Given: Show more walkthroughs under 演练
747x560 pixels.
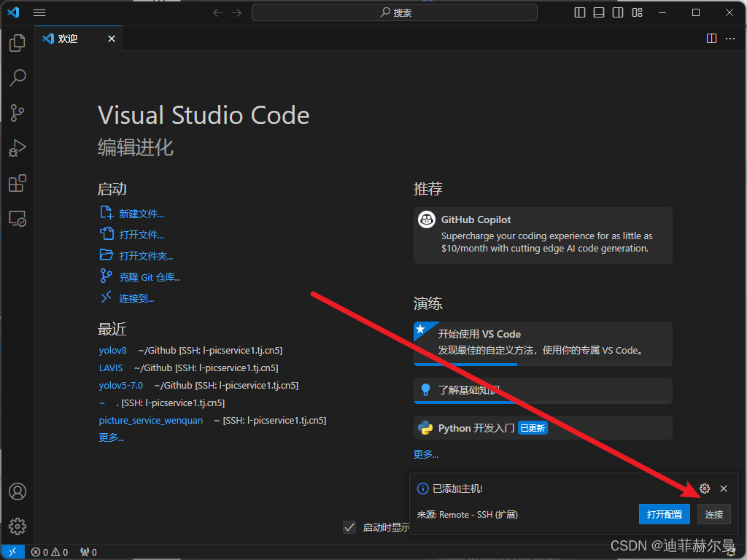Looking at the screenshot, I should click(426, 454).
